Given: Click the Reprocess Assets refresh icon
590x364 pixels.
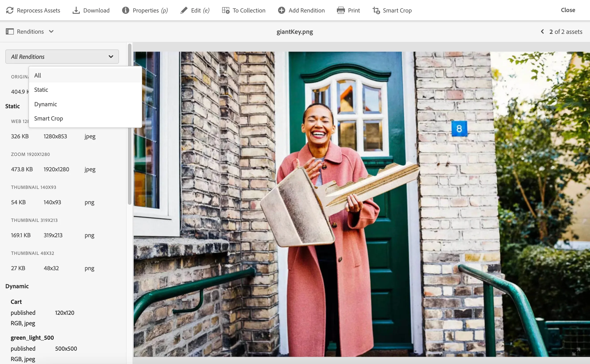Looking at the screenshot, I should tap(10, 10).
